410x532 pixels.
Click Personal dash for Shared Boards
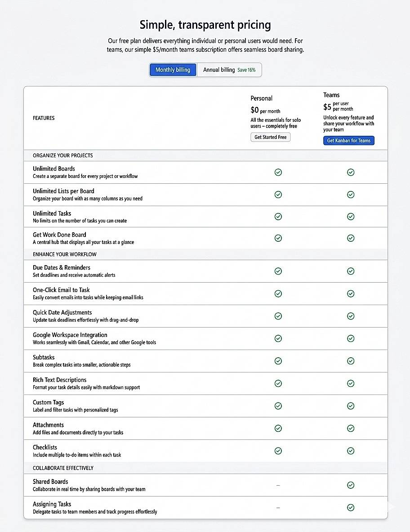point(278,485)
